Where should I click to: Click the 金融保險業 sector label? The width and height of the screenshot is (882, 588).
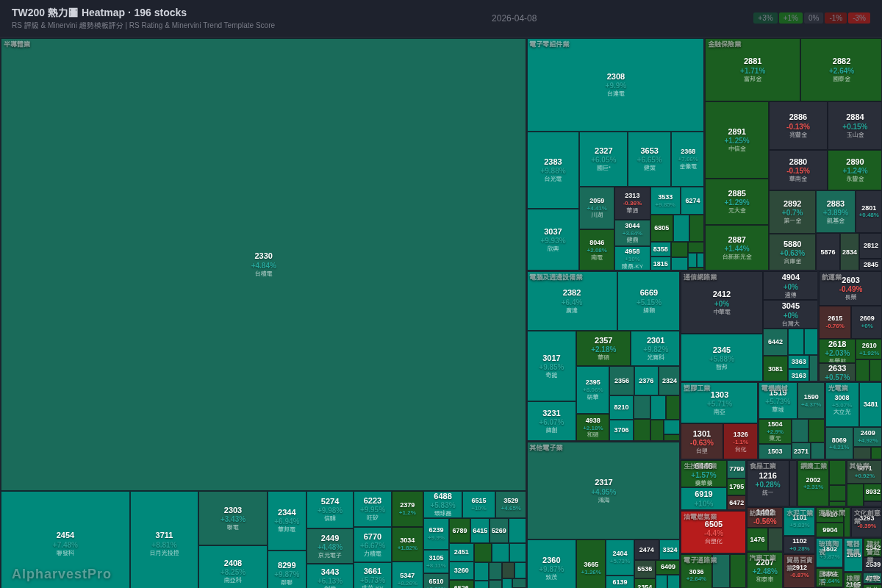pos(725,44)
